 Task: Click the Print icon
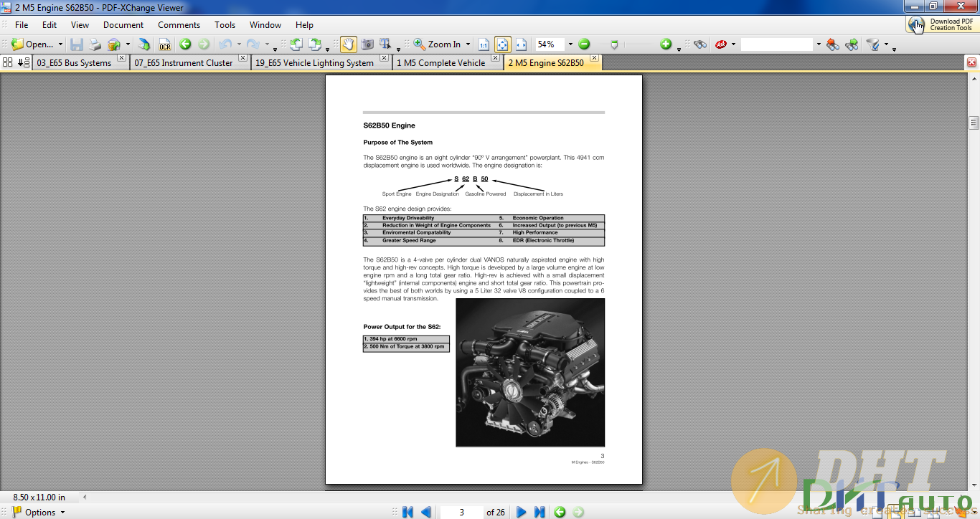(95, 44)
